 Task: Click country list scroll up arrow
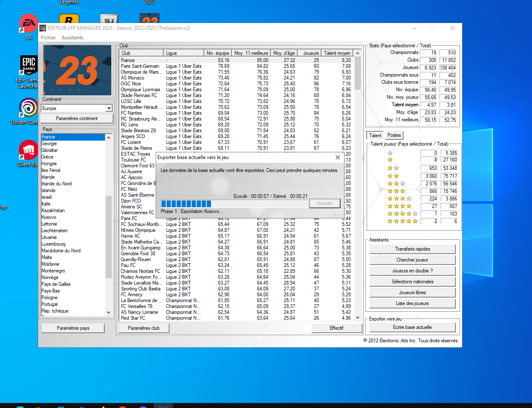[109, 137]
